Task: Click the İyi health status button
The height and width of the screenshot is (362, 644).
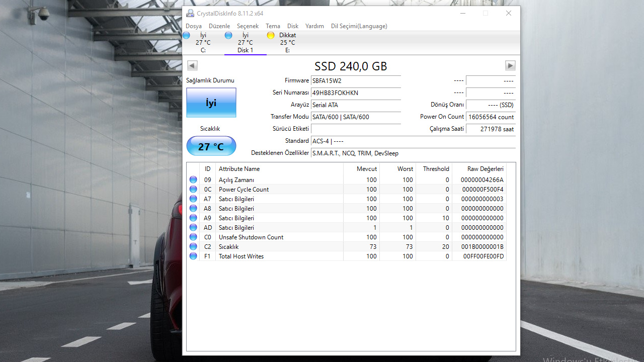Action: tap(211, 103)
